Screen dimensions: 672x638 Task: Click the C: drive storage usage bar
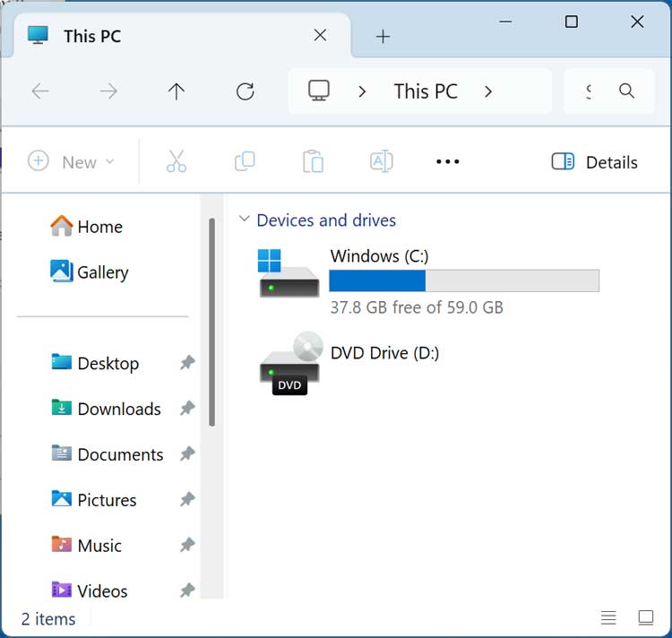[464, 280]
